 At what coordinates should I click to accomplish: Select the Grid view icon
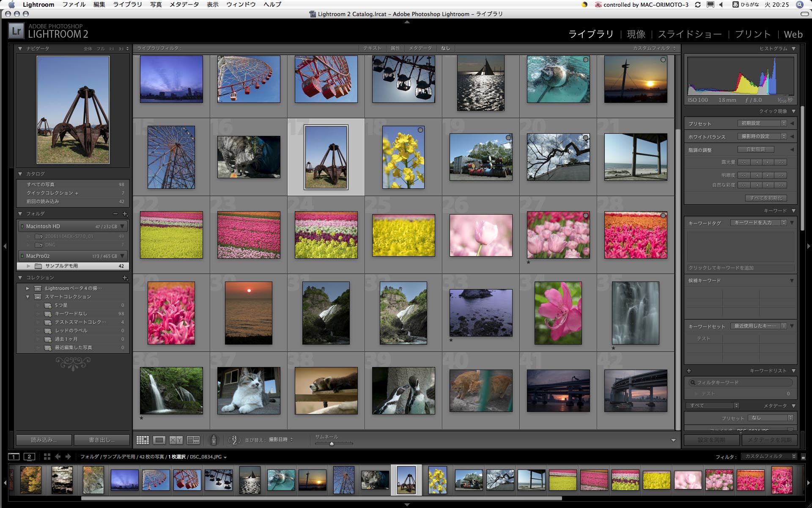pos(143,439)
